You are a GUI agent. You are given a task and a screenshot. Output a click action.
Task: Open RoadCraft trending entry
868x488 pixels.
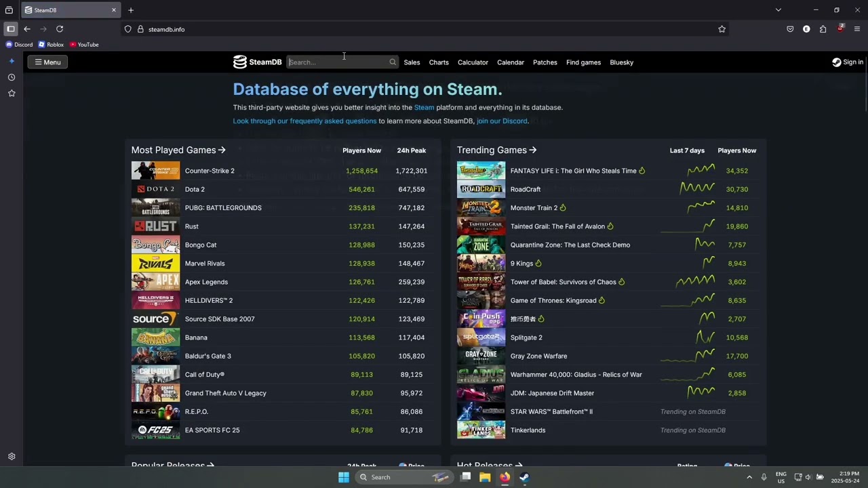click(x=526, y=189)
